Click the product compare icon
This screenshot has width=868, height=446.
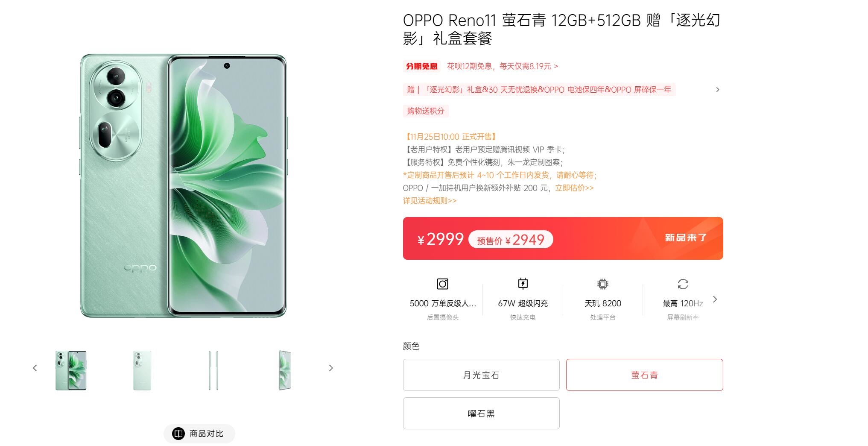tap(178, 434)
